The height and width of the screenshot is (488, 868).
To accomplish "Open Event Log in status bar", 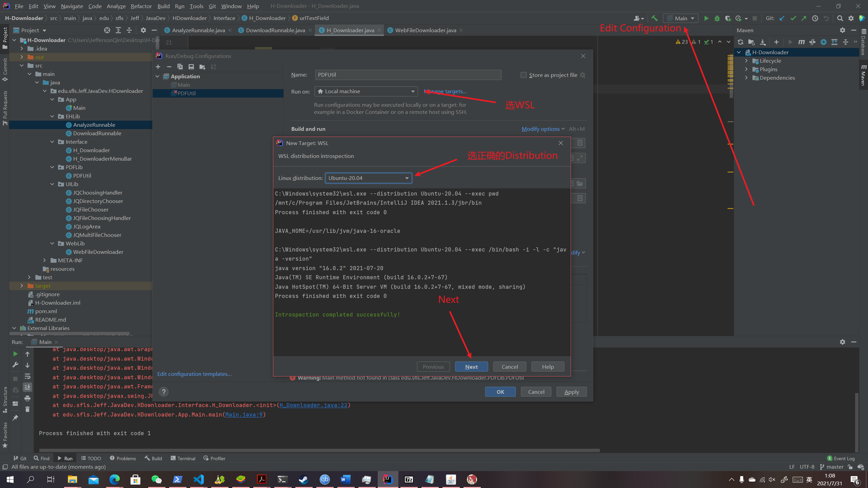I will pos(841,458).
